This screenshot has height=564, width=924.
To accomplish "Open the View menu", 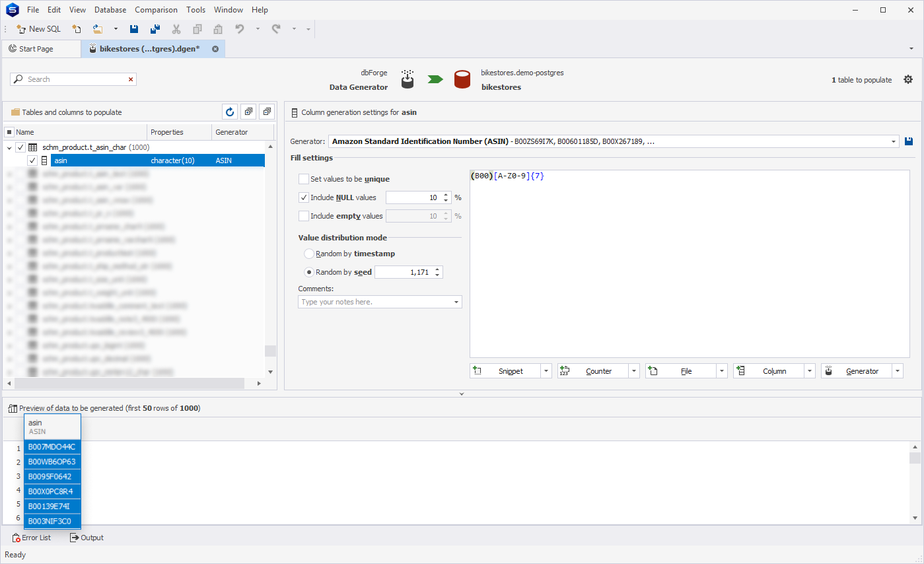I will click(x=77, y=10).
